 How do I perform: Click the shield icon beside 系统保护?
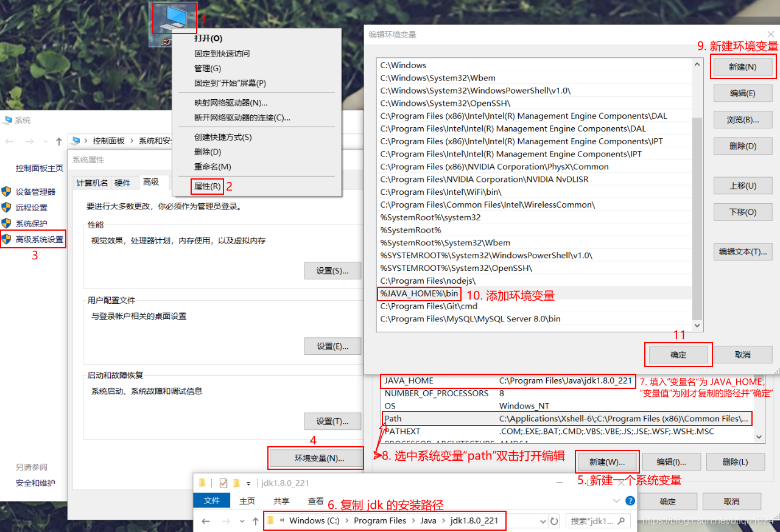point(7,223)
